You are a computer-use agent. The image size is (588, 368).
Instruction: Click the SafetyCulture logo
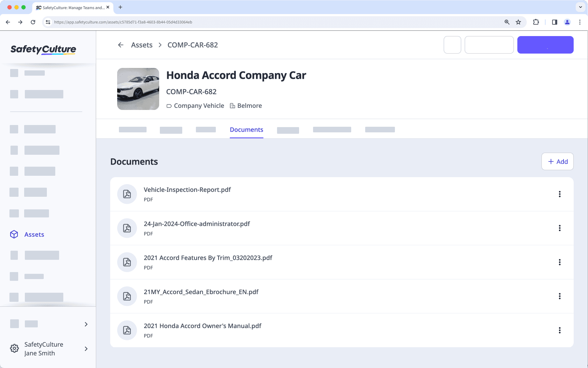tap(43, 49)
